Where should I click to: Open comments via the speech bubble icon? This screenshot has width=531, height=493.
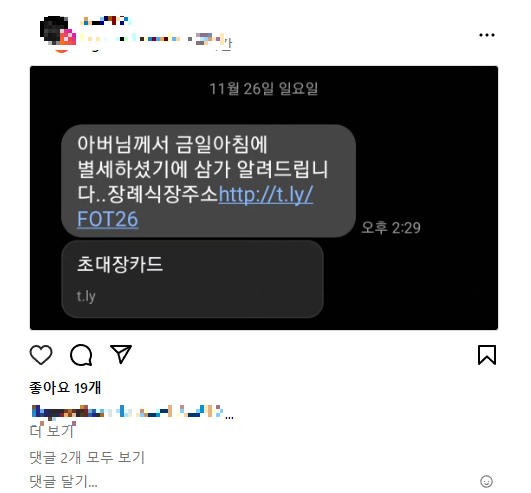pyautogui.click(x=81, y=355)
